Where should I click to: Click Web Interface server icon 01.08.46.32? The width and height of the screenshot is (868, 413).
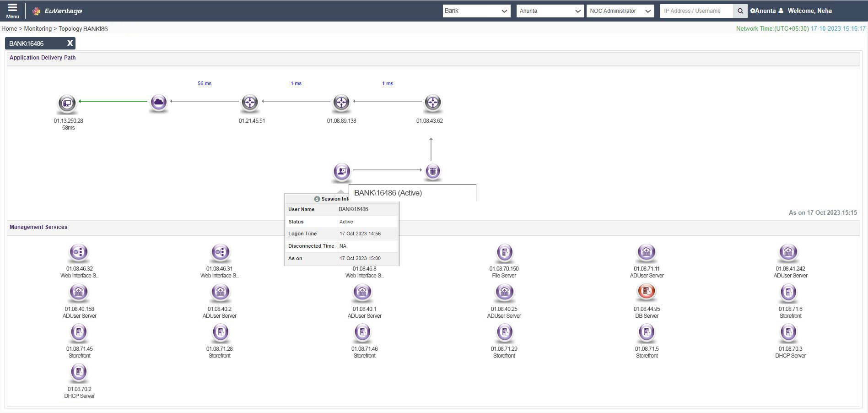click(x=79, y=252)
